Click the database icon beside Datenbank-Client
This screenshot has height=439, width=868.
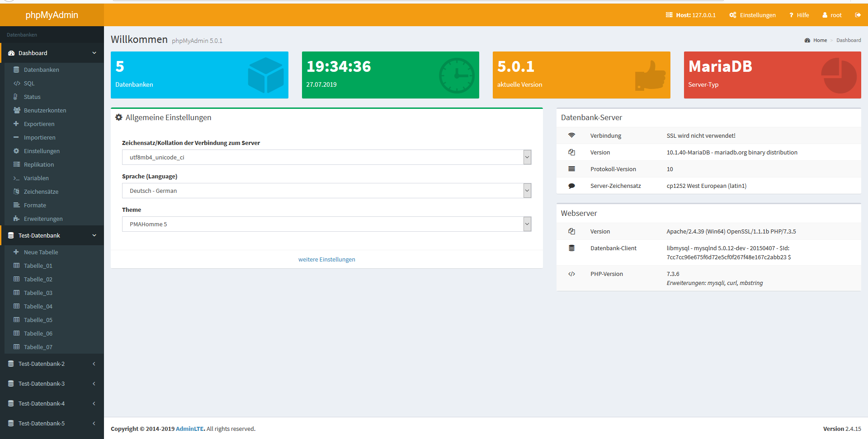pyautogui.click(x=571, y=248)
